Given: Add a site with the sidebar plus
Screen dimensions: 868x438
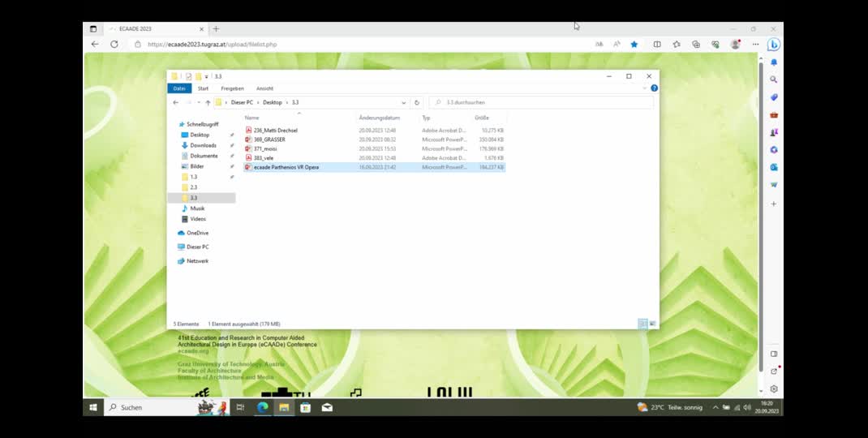Looking at the screenshot, I should coord(774,204).
